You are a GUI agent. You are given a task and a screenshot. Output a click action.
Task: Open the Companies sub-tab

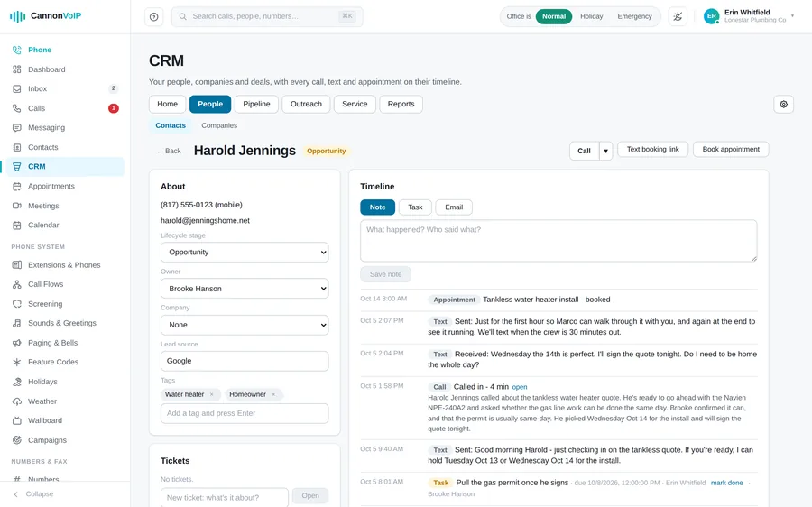tap(219, 125)
